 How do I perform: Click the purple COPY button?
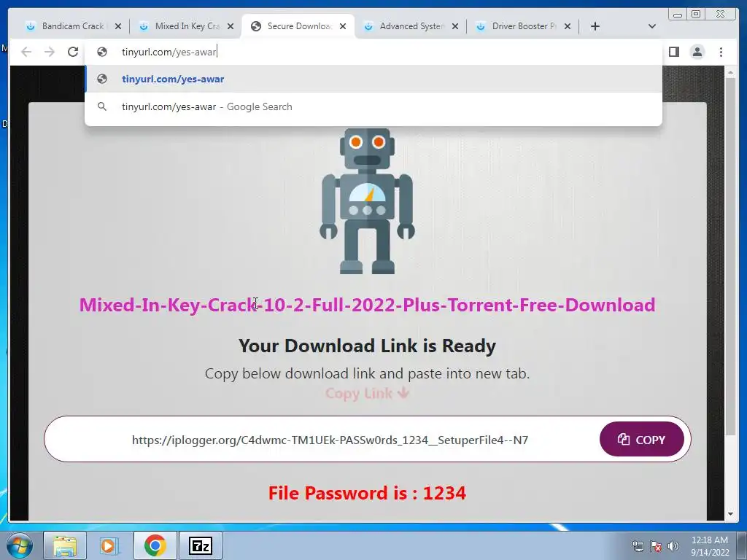pos(641,439)
